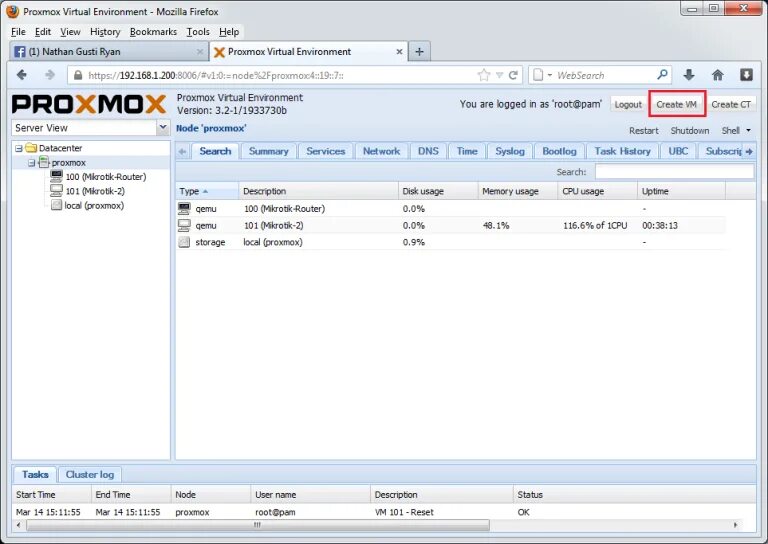The image size is (768, 544).
Task: Click the padlock site identity icon
Action: (78, 75)
